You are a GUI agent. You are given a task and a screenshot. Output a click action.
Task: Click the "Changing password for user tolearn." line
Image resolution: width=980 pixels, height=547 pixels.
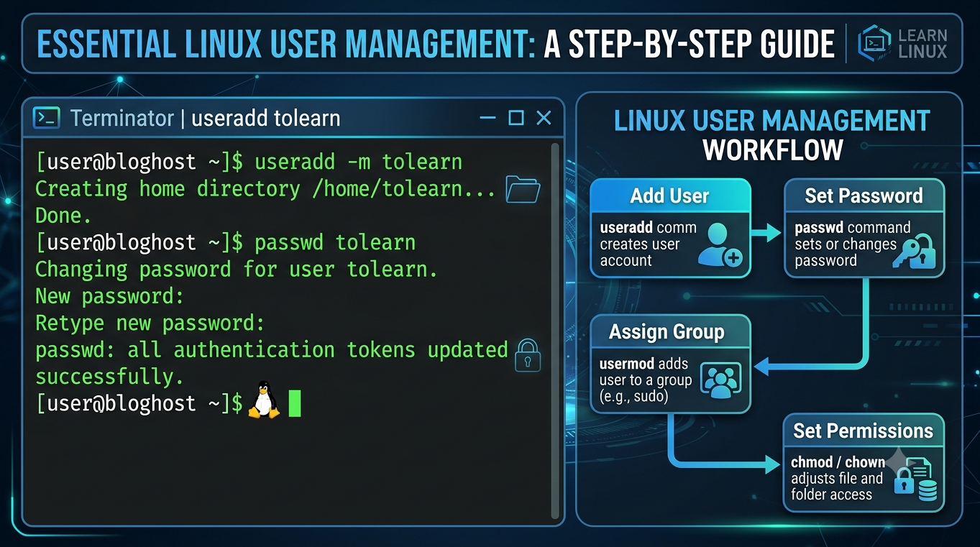(x=237, y=270)
